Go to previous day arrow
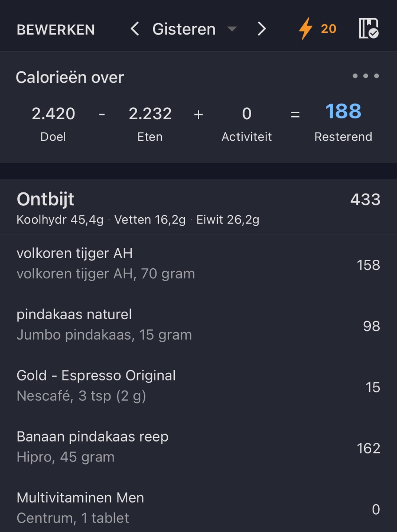 [x=135, y=29]
